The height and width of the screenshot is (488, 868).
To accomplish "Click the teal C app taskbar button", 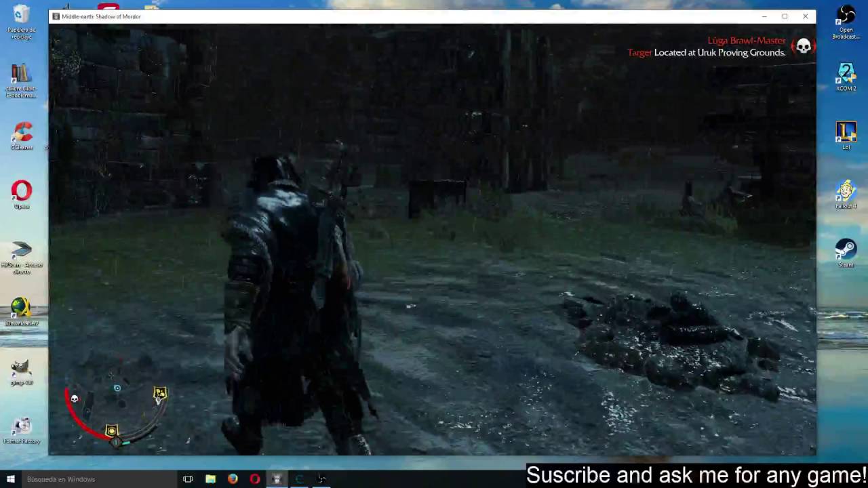I will (299, 479).
